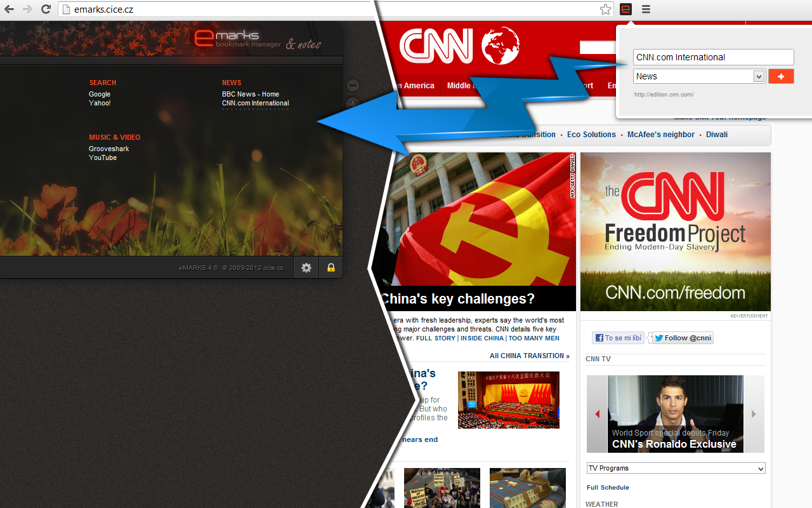Click the bookmark title field 'CNN.com International'

pos(714,57)
